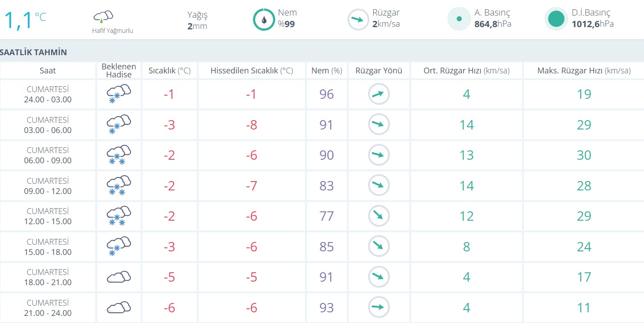Click the humidity droplet gauge icon
The image size is (644, 323).
point(264,20)
